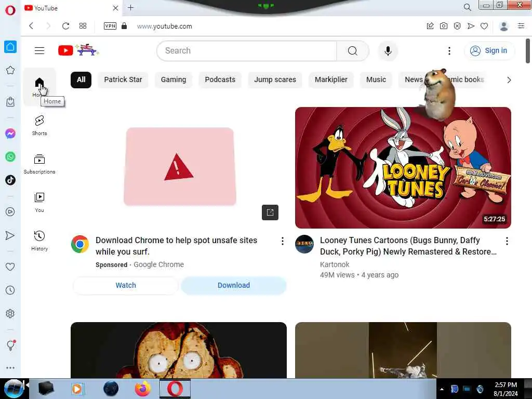Open options menu for Chrome ad
Screen dimensions: 532x399
point(282,241)
